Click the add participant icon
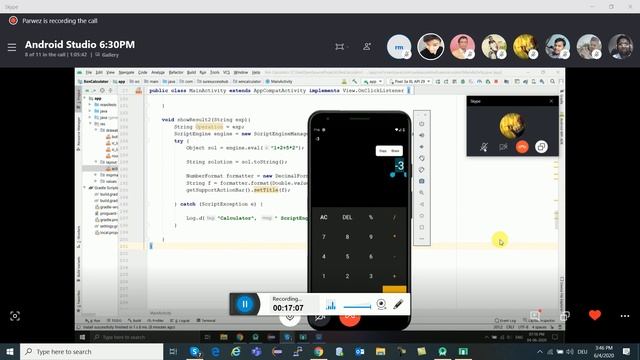Image resolution: width=640 pixels, height=360 pixels. [367, 47]
